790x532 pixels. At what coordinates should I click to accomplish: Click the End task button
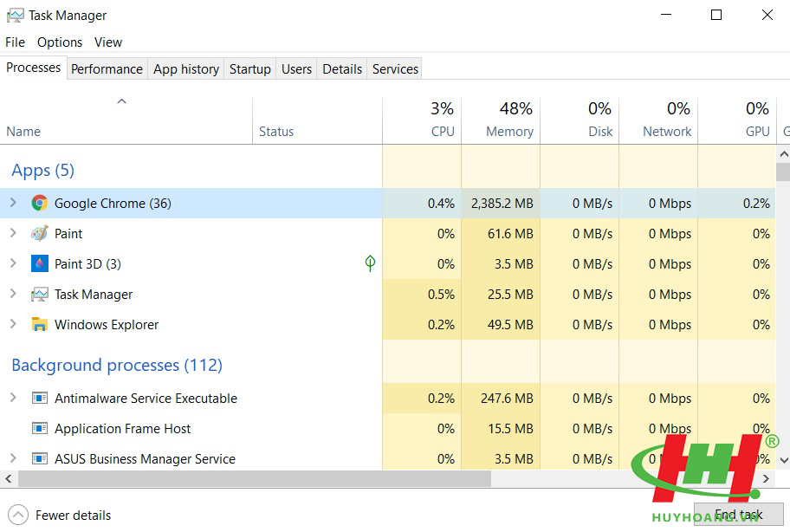pyautogui.click(x=739, y=515)
